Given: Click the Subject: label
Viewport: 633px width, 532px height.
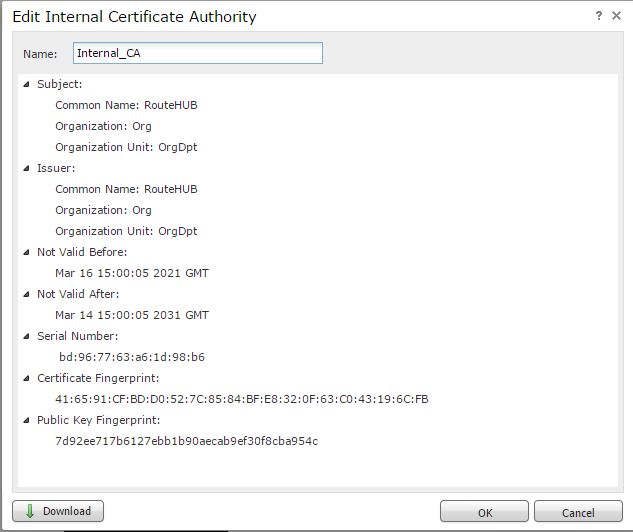Looking at the screenshot, I should coord(60,84).
